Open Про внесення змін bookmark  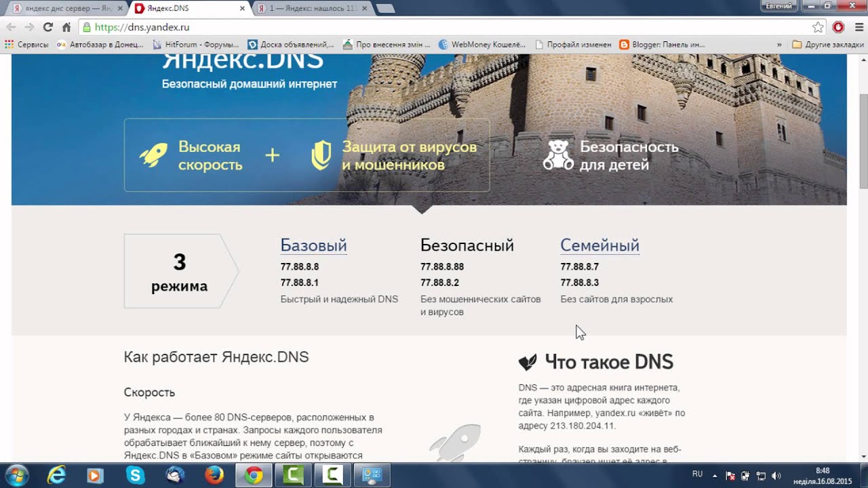point(387,44)
